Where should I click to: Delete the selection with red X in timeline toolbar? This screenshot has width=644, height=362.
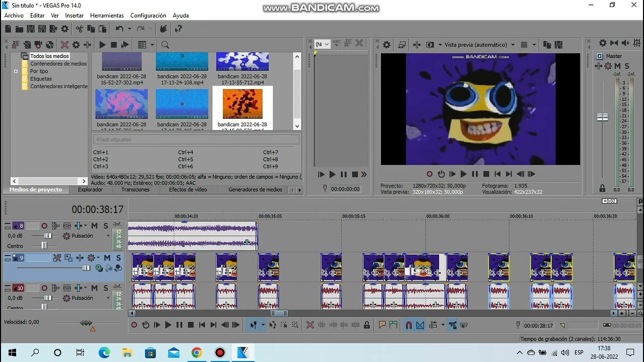point(310,325)
